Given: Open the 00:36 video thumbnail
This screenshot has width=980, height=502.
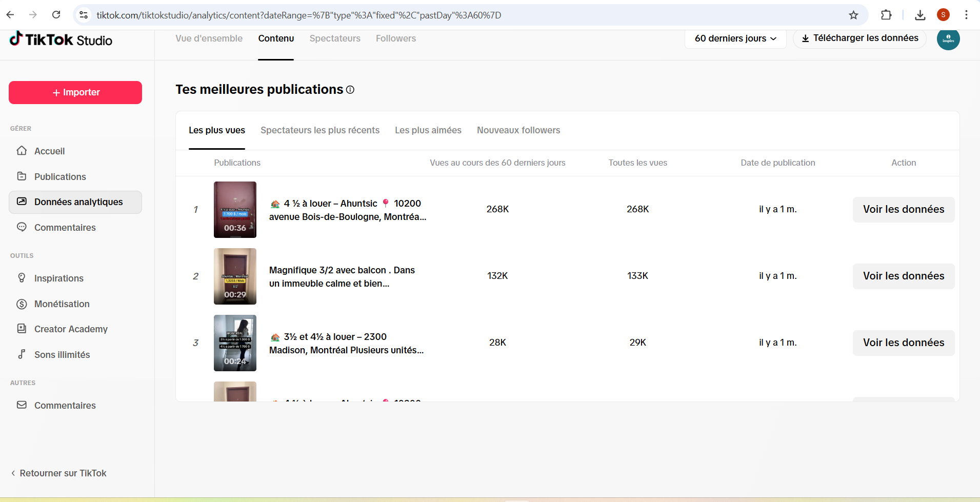Looking at the screenshot, I should [235, 209].
